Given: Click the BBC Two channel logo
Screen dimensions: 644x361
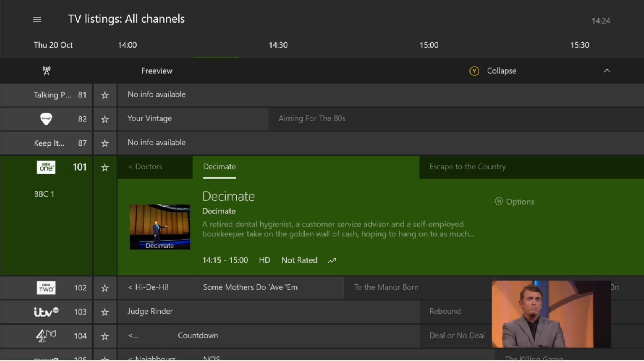Looking at the screenshot, I should click(46, 288).
